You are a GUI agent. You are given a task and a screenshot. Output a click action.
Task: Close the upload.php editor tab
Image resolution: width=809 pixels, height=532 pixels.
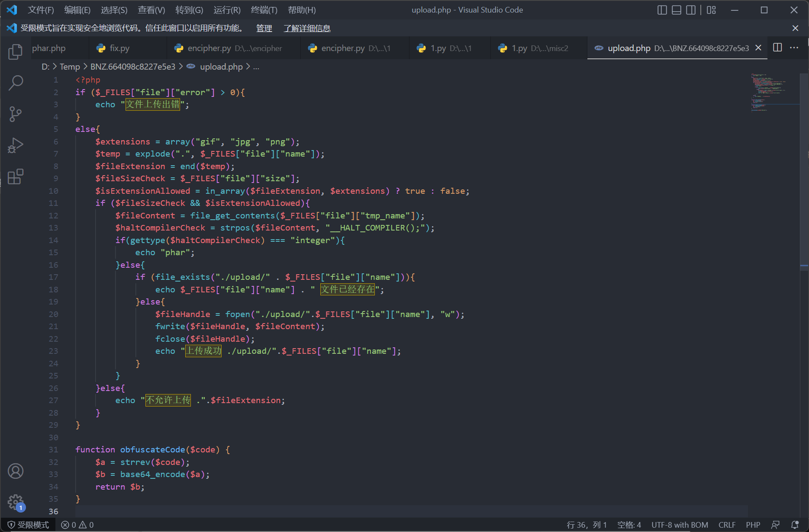coord(758,48)
